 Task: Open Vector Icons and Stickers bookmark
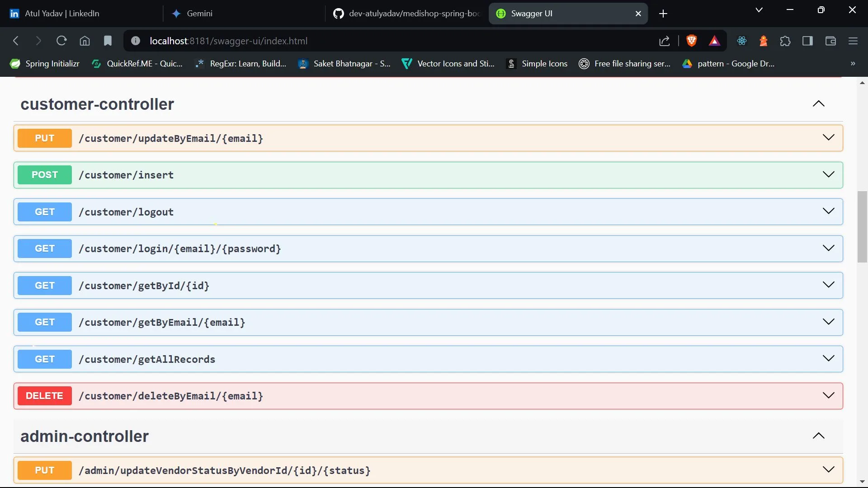click(x=448, y=64)
